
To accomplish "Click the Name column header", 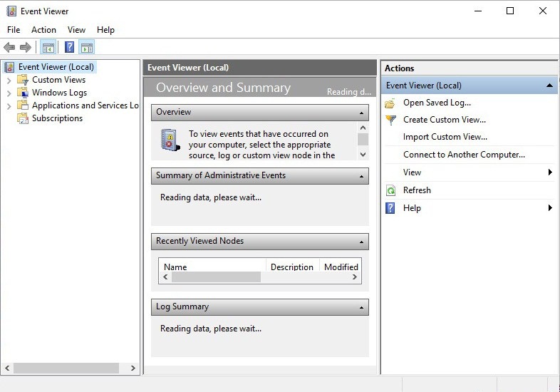I will (x=175, y=267).
